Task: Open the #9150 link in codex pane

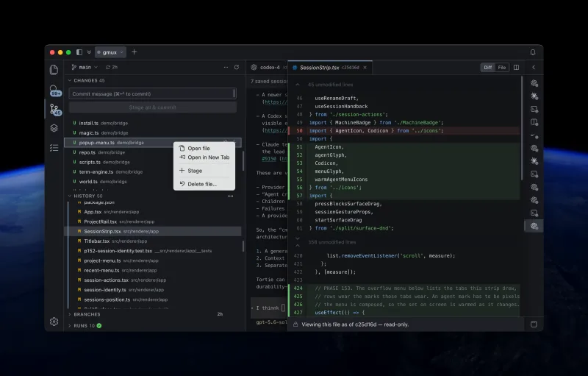Action: point(269,159)
